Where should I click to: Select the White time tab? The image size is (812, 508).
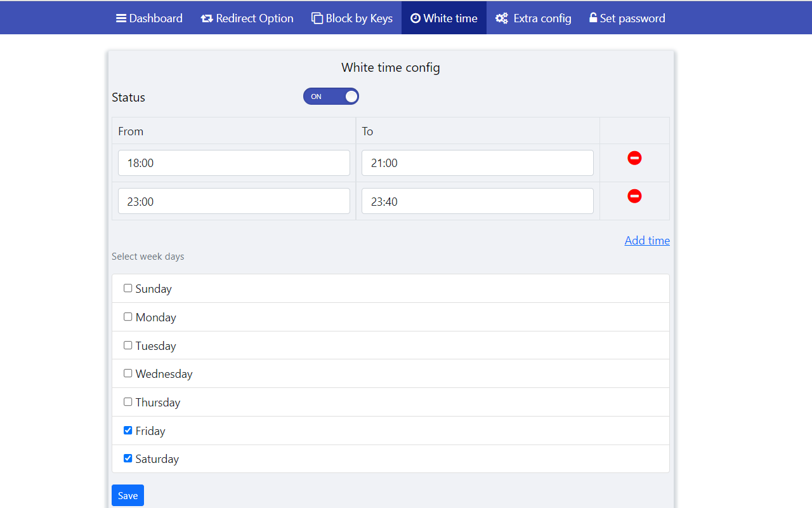click(444, 18)
